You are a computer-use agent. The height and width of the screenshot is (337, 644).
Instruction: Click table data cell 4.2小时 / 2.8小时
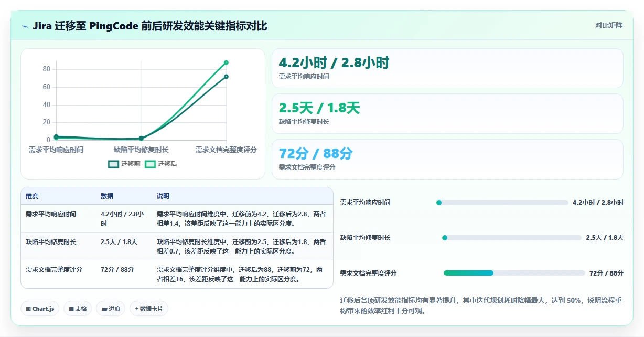[x=123, y=219]
